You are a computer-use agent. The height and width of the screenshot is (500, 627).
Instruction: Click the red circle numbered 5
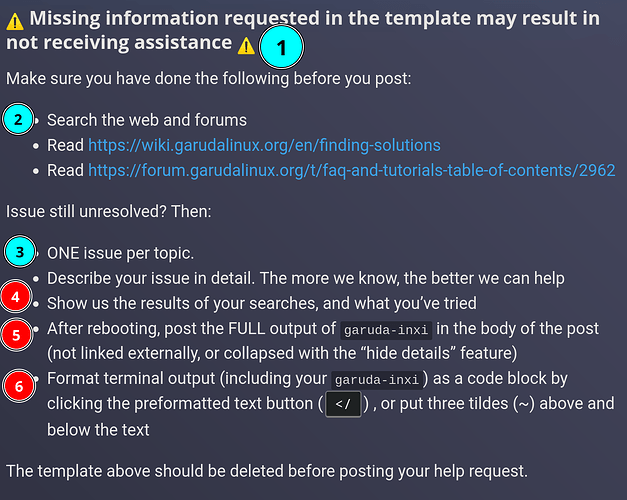pyautogui.click(x=16, y=335)
